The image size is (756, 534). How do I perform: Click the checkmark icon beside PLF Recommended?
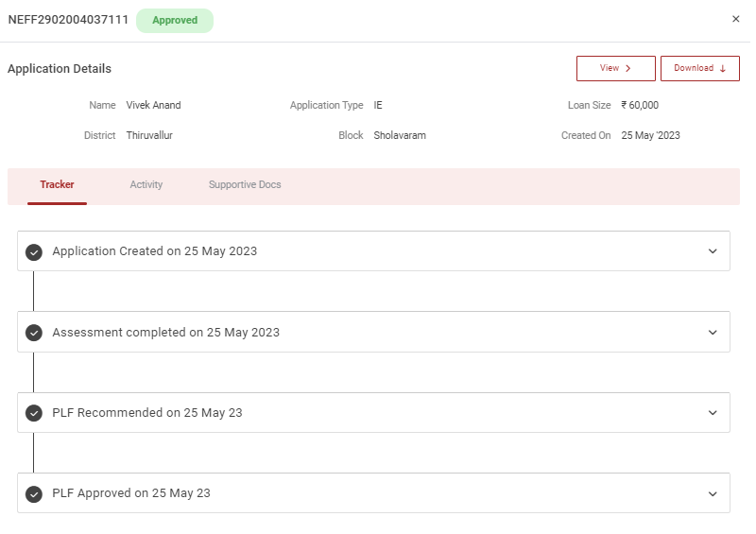point(34,413)
